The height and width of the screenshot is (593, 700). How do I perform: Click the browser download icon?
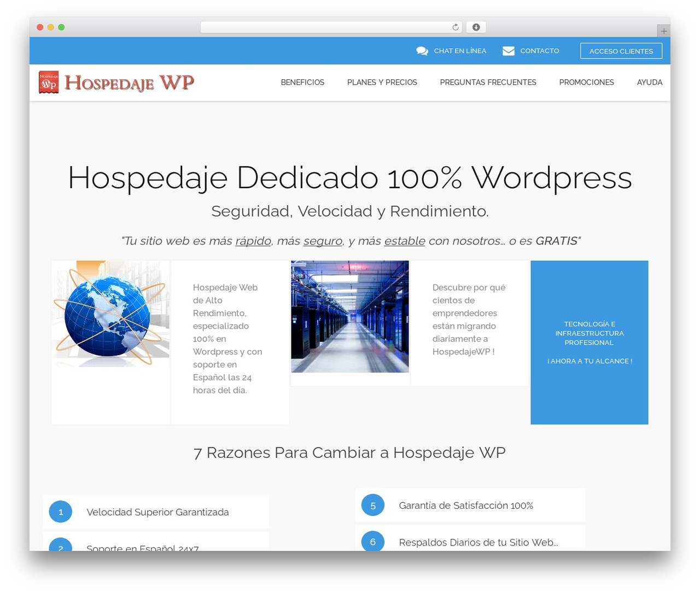(476, 27)
